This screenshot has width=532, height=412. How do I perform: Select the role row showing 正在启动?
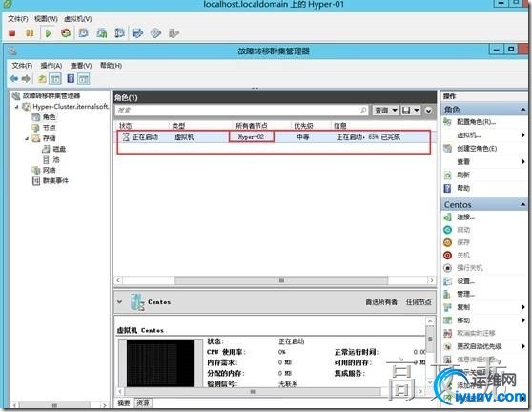pos(275,137)
